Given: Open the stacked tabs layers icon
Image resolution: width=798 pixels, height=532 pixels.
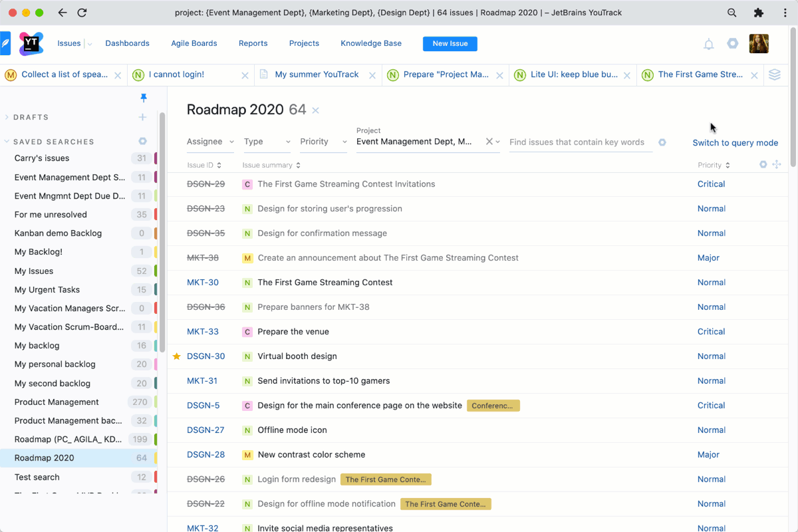Looking at the screenshot, I should 775,74.
